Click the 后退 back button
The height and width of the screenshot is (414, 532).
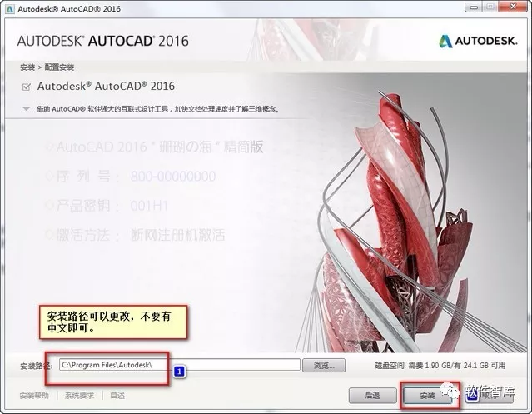(x=372, y=396)
